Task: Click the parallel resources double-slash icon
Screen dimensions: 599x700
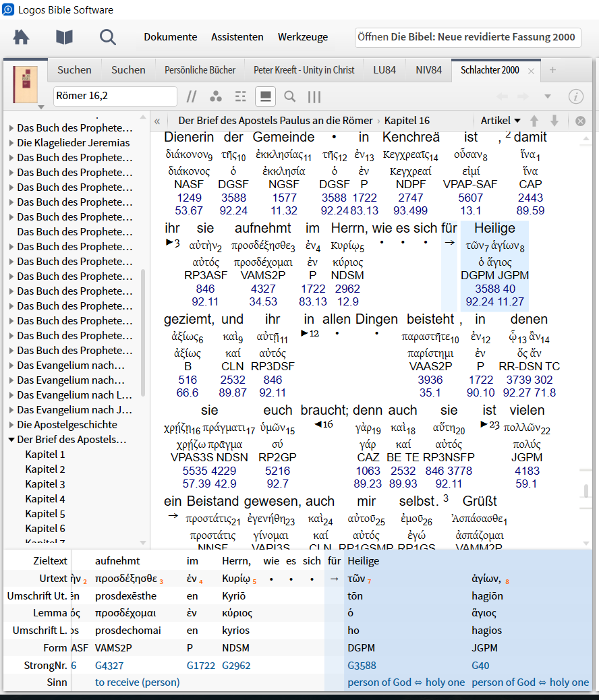Action: point(192,96)
